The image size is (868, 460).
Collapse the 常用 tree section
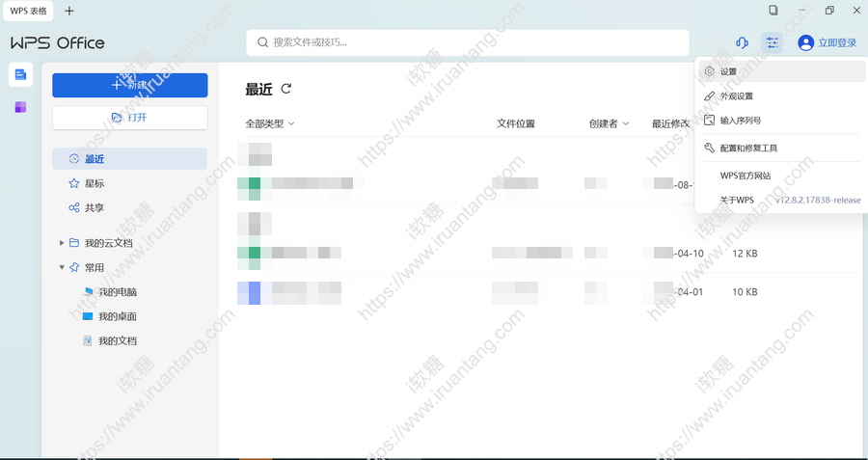tap(62, 267)
